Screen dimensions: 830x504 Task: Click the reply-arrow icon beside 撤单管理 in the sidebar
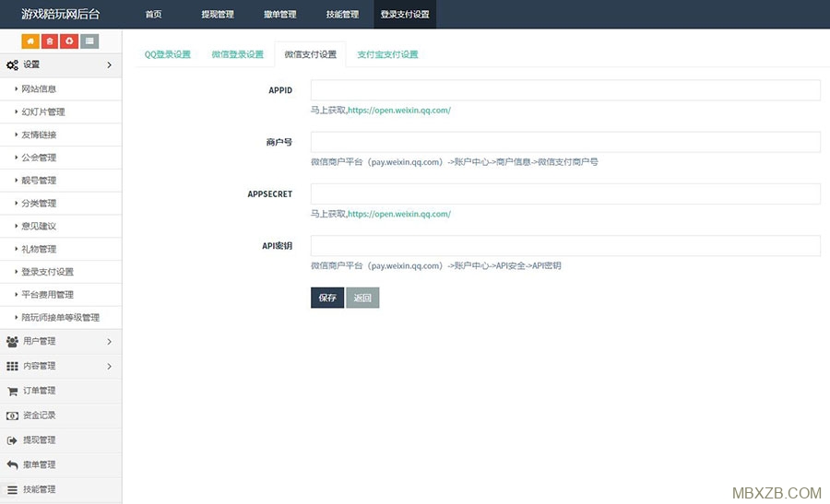pyautogui.click(x=12, y=465)
